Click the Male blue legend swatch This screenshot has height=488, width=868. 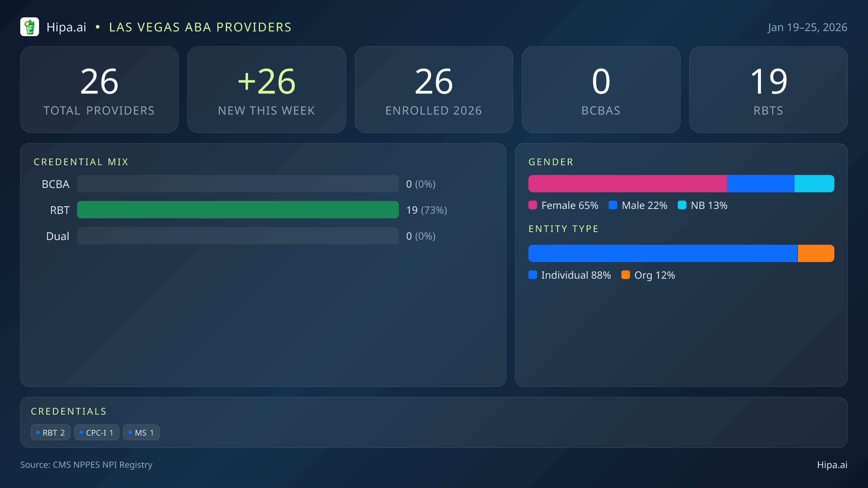(x=613, y=205)
